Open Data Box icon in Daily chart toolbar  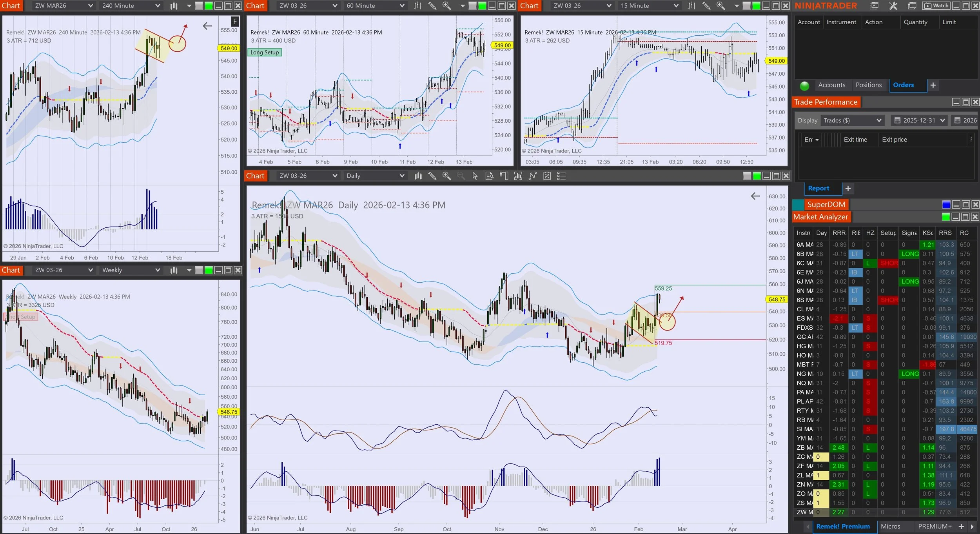[489, 176]
